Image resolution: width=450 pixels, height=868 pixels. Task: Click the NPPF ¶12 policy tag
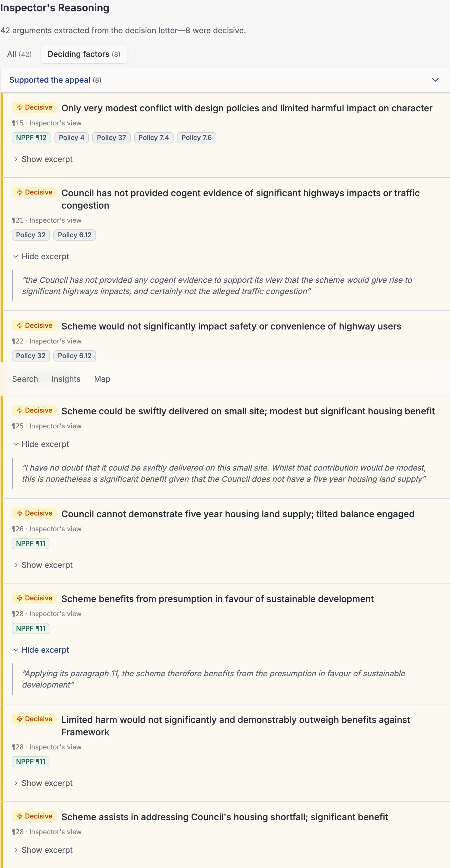tap(31, 138)
